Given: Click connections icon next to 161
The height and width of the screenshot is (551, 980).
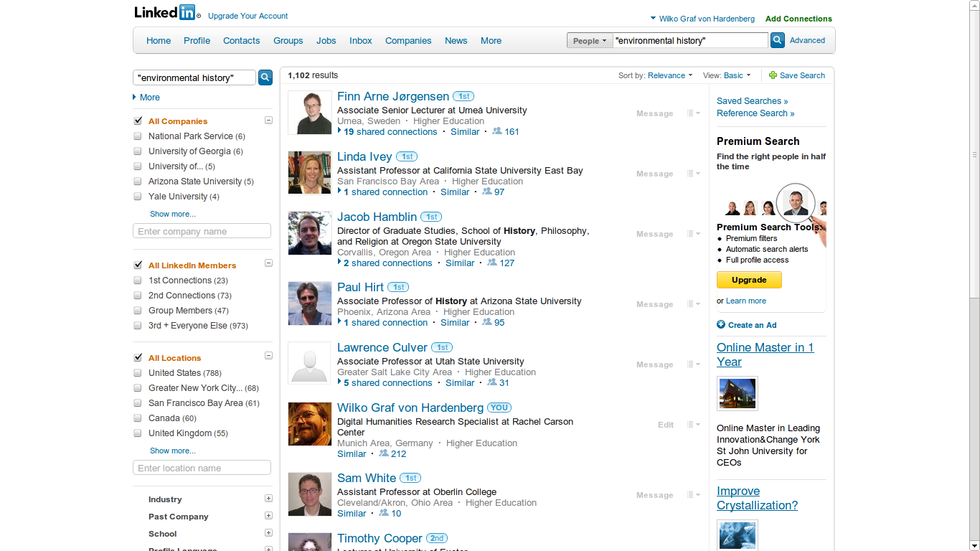Looking at the screenshot, I should (x=497, y=131).
